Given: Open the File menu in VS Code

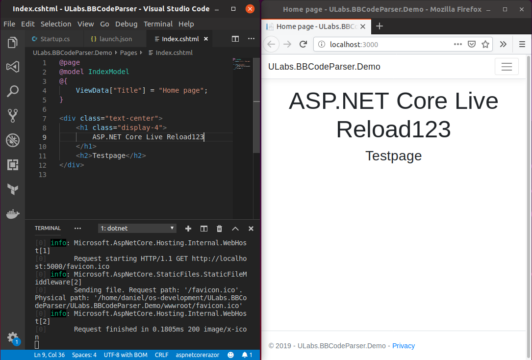Looking at the screenshot, I should tap(9, 24).
